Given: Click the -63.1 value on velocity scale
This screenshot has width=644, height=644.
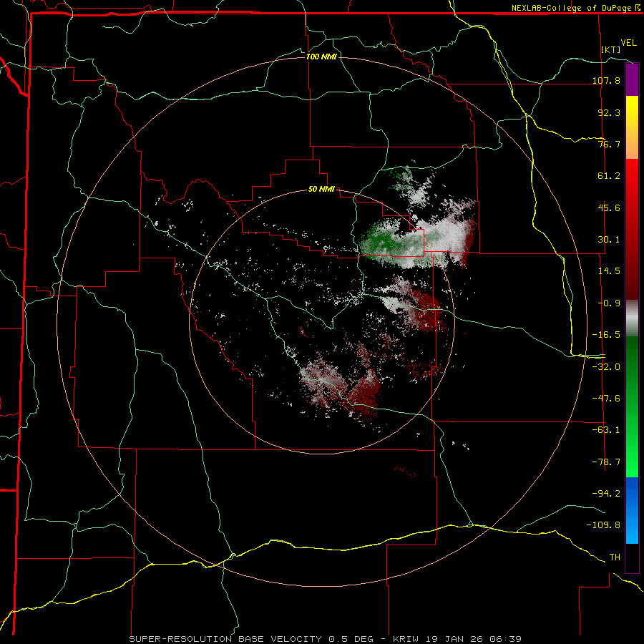Looking at the screenshot, I should pos(606,430).
